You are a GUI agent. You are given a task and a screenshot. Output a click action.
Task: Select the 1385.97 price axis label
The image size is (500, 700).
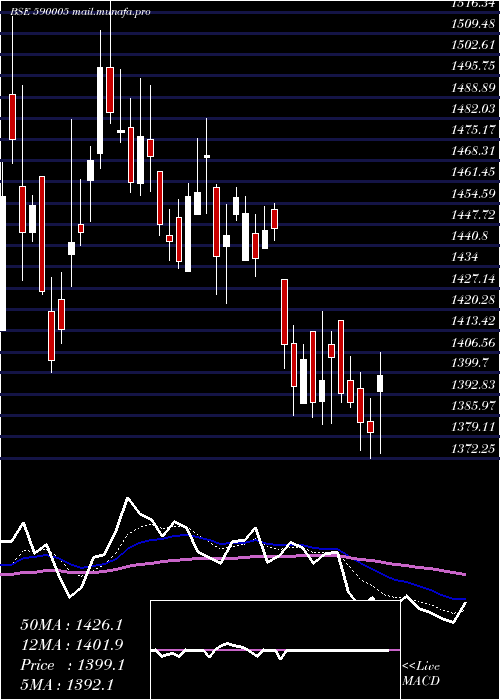pyautogui.click(x=473, y=406)
